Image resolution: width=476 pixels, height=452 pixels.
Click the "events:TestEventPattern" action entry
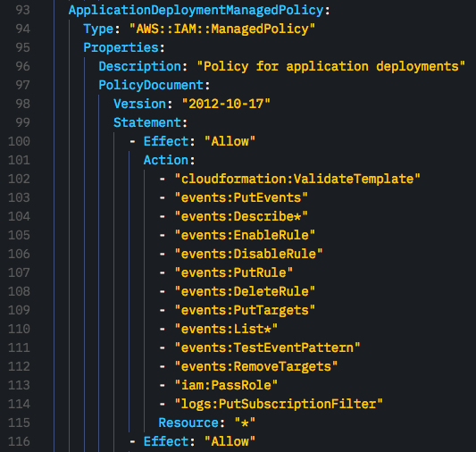267,347
